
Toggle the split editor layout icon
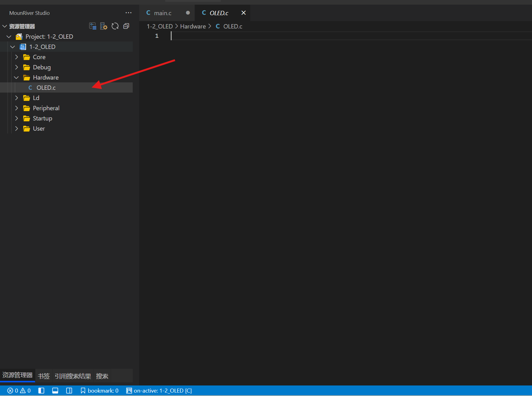pyautogui.click(x=69, y=391)
